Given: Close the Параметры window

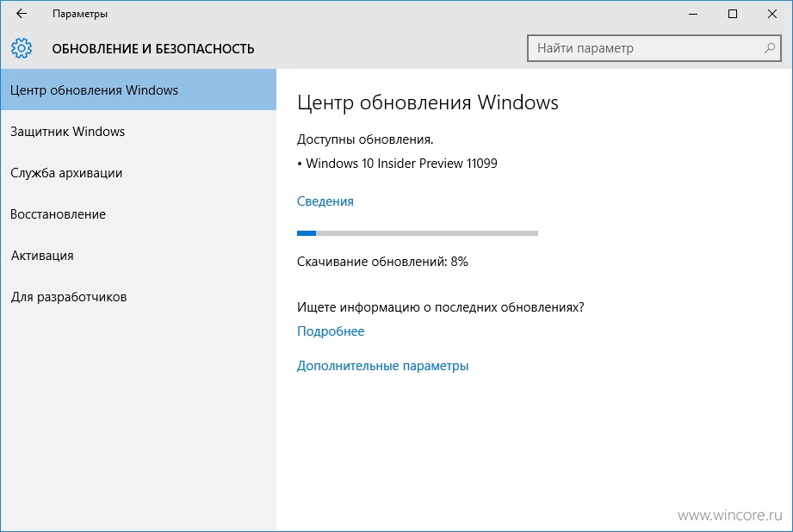Looking at the screenshot, I should (771, 14).
